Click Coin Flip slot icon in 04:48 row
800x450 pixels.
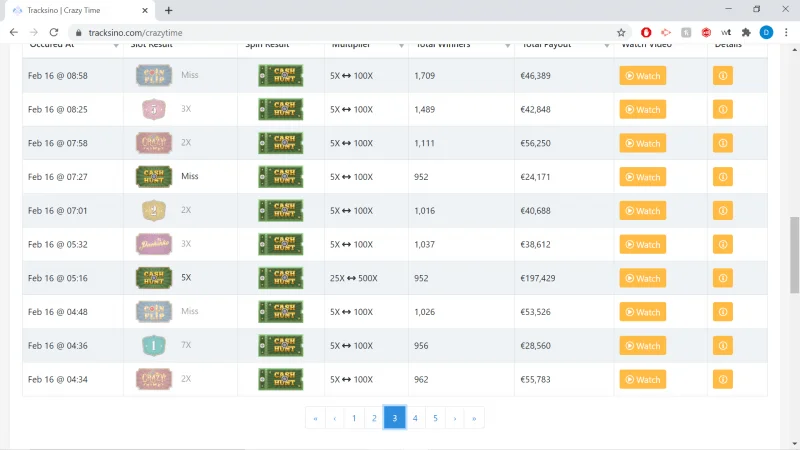tap(154, 312)
